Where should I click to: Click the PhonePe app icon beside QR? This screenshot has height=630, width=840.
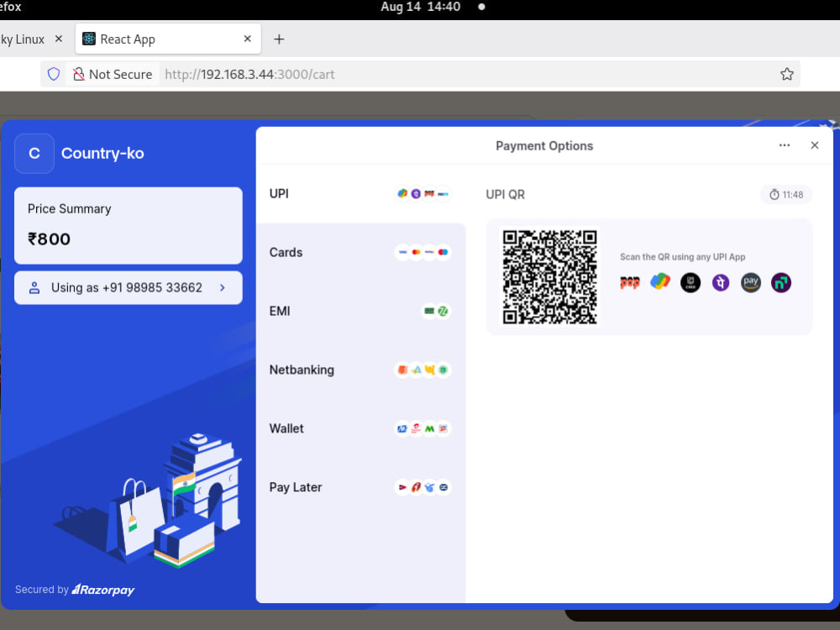pyautogui.click(x=721, y=282)
